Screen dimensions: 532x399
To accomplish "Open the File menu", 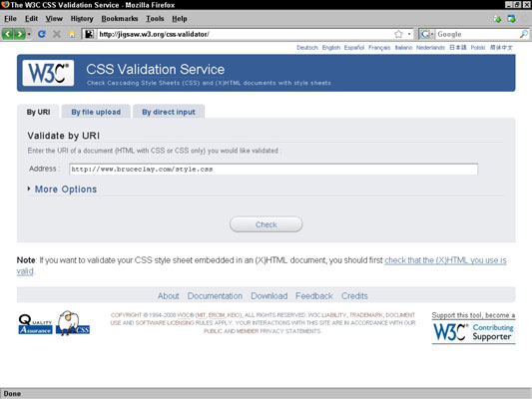I will point(10,19).
